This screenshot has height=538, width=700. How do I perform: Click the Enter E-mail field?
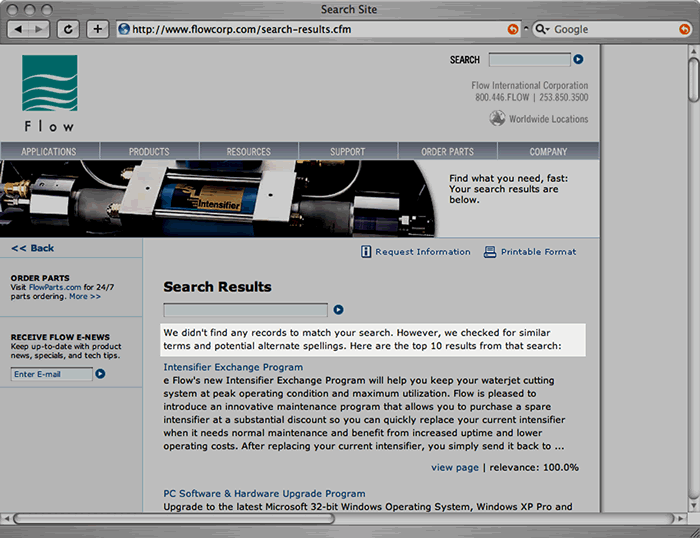tap(51, 374)
